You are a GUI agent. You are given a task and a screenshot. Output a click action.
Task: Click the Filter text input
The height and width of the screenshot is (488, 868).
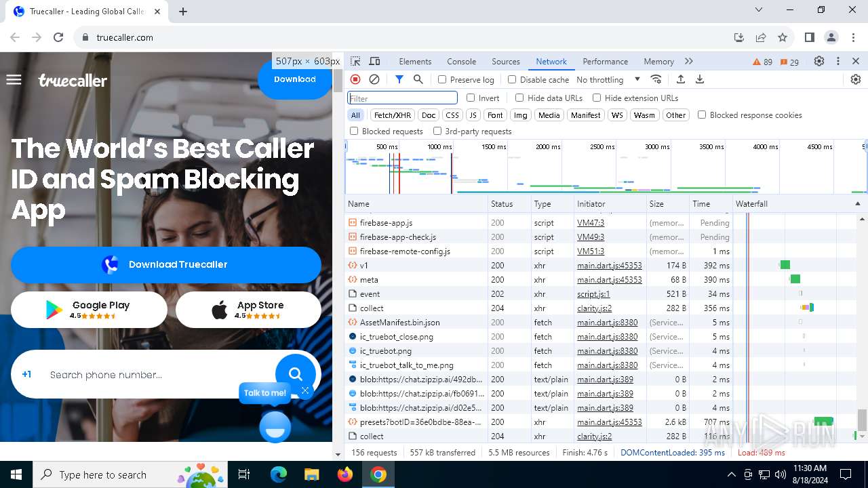click(403, 98)
